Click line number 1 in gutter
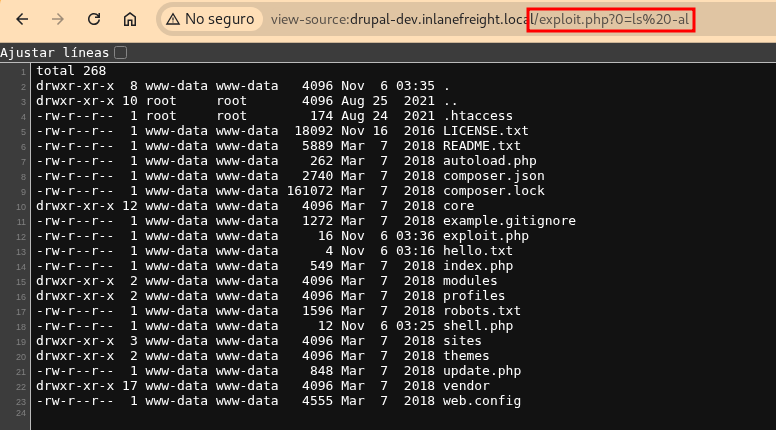Image resolution: width=776 pixels, height=430 pixels. pos(23,72)
